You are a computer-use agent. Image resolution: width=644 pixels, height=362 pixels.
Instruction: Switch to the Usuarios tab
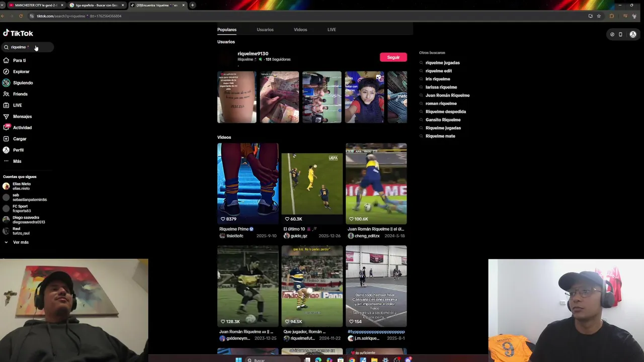click(265, 30)
